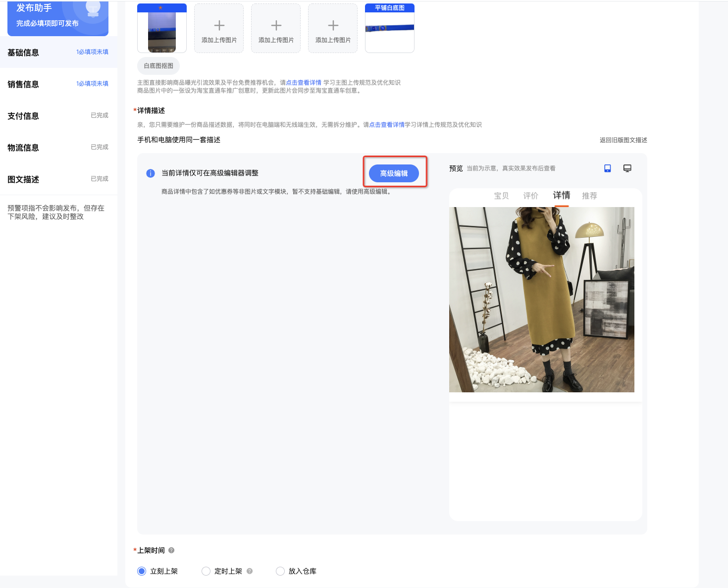This screenshot has width=728, height=588.
Task: Select the 立刻上架 radio option
Action: (x=142, y=571)
